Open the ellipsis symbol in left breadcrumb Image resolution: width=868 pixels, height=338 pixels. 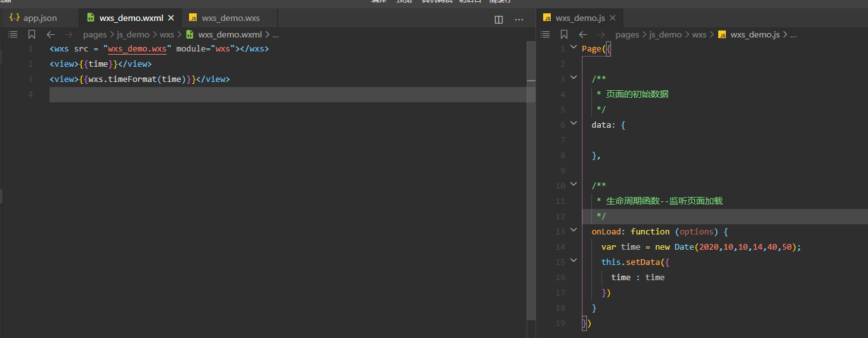275,36
